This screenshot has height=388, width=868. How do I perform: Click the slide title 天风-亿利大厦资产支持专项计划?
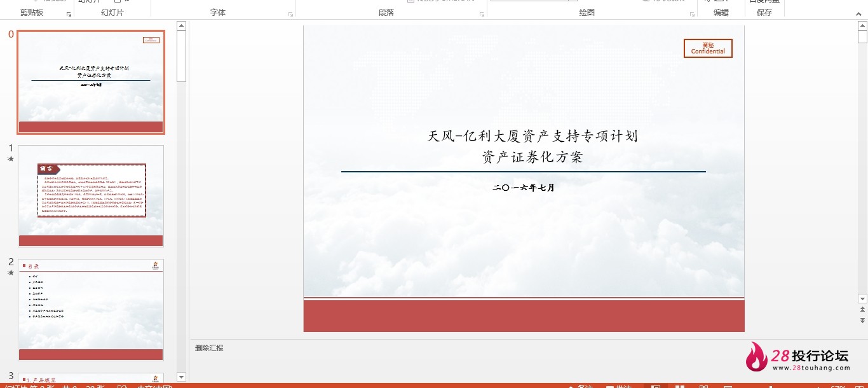[x=532, y=136]
